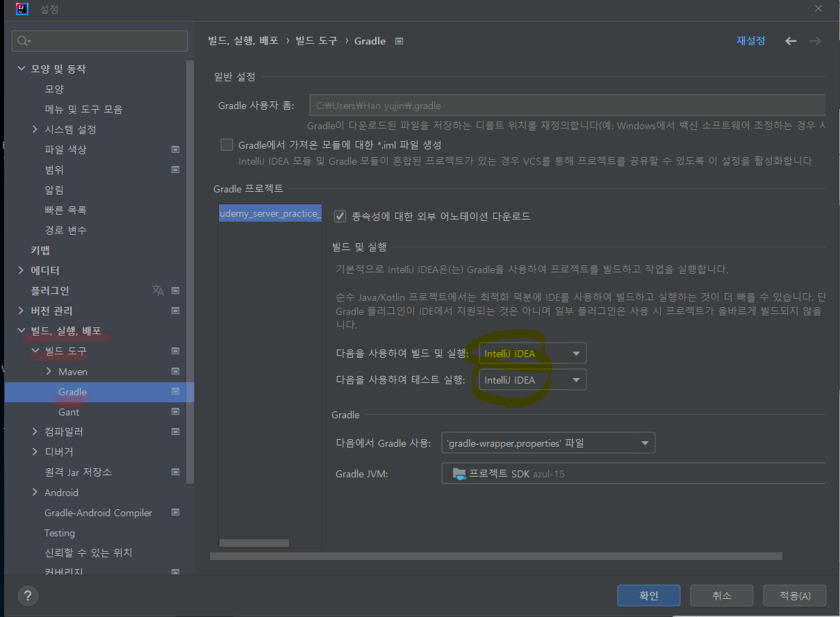Go forward with the right arrow icon
This screenshot has height=617, width=840.
point(815,41)
